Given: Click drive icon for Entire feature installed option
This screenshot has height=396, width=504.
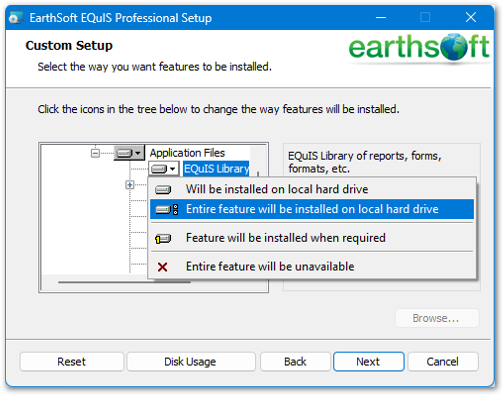Looking at the screenshot, I should point(167,209).
